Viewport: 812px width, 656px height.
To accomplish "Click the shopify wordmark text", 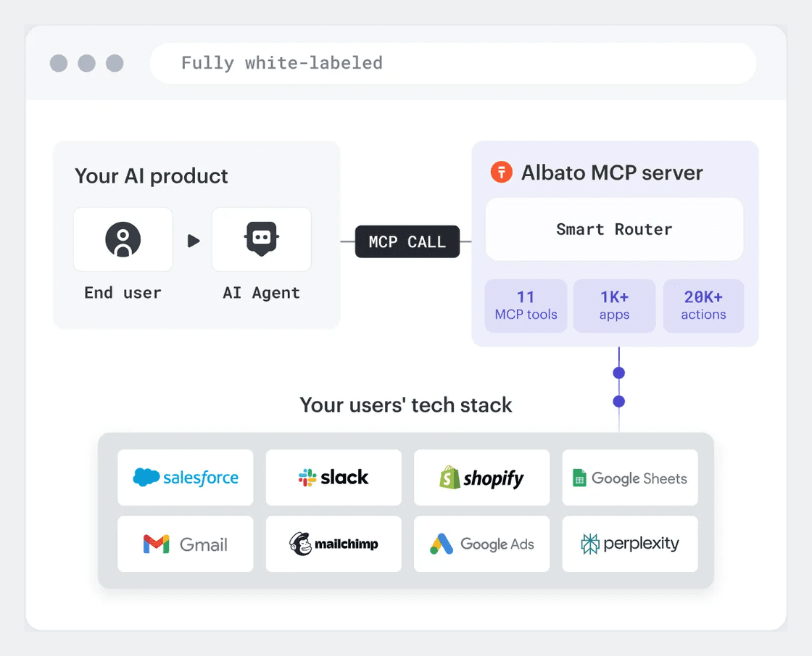I will coord(494,478).
